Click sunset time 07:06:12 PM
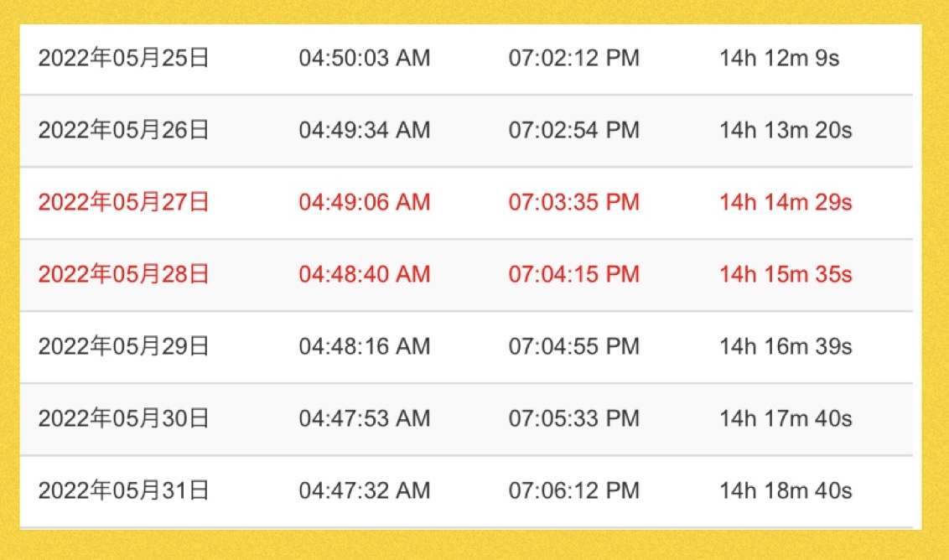The height and width of the screenshot is (560, 949). 573,490
